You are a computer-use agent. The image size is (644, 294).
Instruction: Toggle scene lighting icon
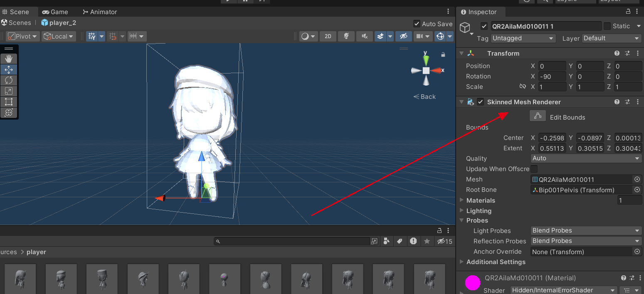(346, 36)
